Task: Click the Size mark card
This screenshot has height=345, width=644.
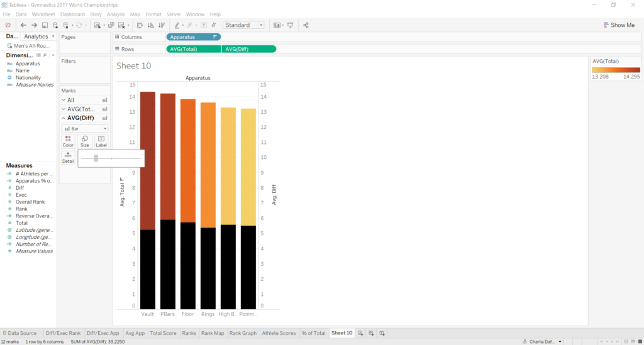Action: (x=85, y=141)
